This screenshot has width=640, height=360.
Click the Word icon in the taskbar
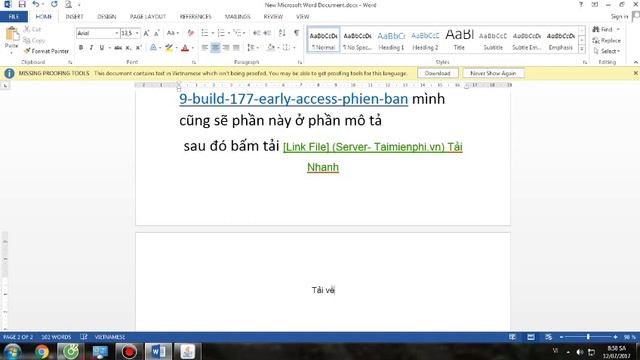(x=158, y=351)
